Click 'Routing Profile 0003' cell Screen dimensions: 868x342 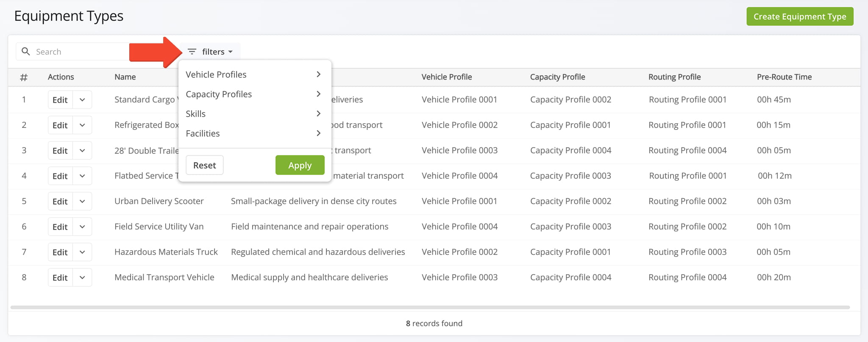[687, 252]
